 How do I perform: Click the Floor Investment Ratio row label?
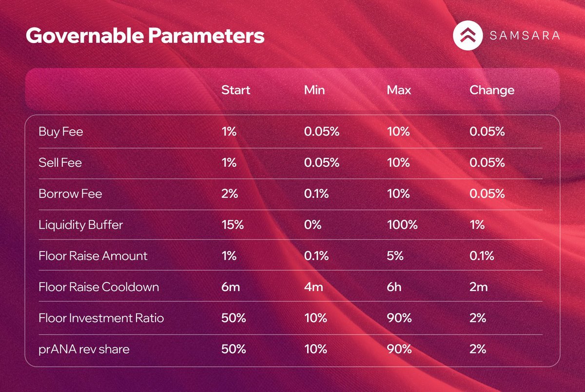(101, 318)
